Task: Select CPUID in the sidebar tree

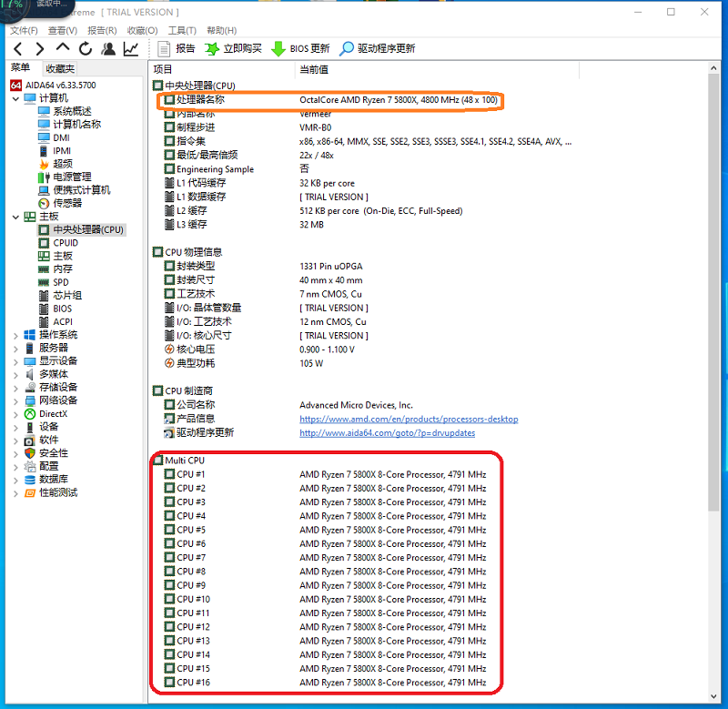Action: pos(66,243)
